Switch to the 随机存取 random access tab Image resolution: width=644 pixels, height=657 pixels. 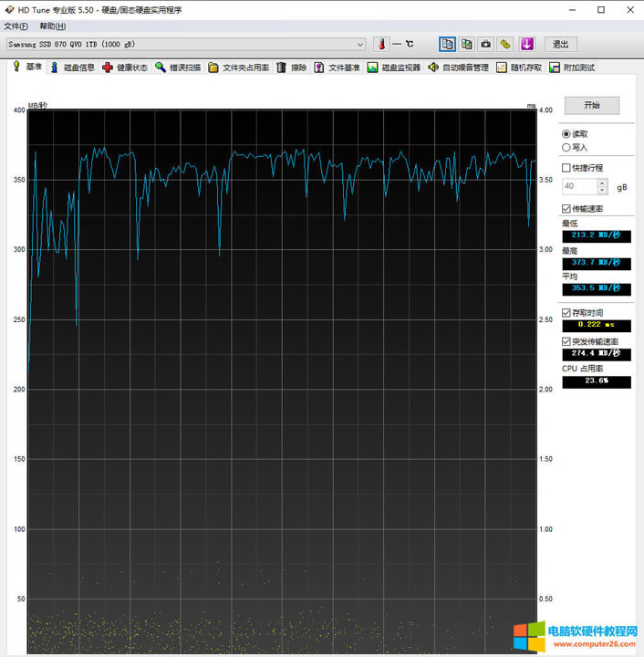(519, 68)
